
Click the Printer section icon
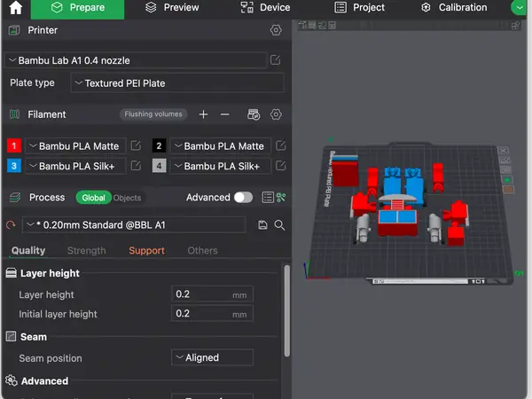pos(14,30)
